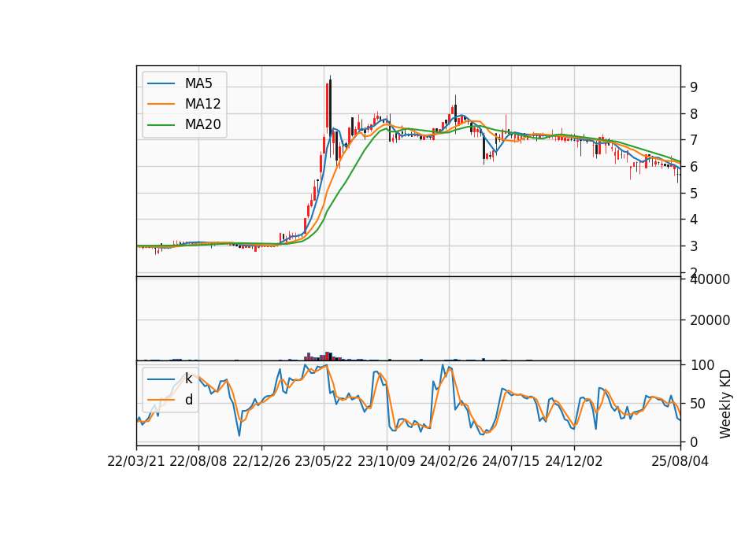
Task: Click the blue MA5 legend line swatch
Action: pyautogui.click(x=161, y=83)
